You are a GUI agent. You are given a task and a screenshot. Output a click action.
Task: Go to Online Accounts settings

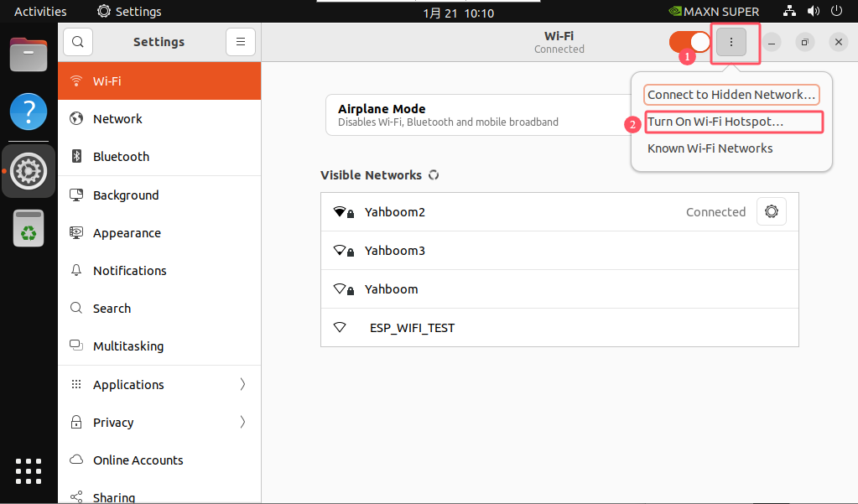pos(159,460)
